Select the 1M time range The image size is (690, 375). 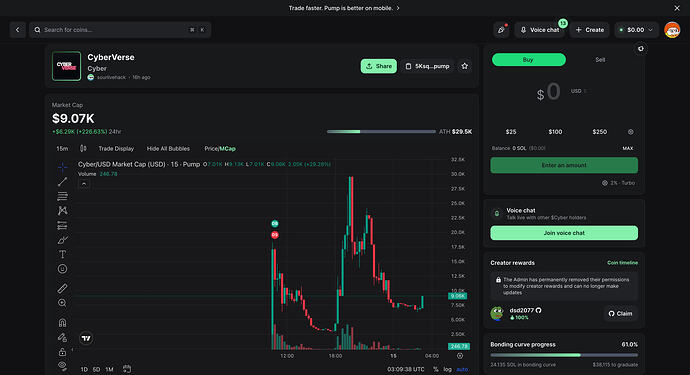tap(109, 369)
